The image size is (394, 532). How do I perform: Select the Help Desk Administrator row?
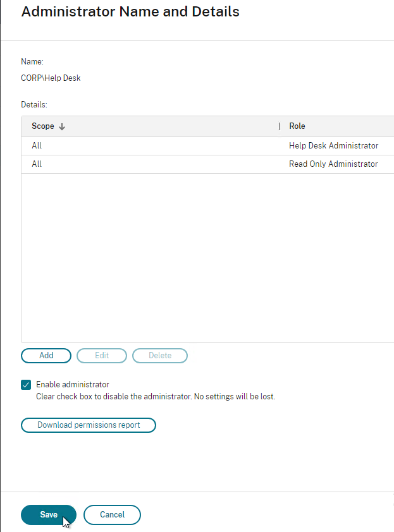(x=207, y=146)
